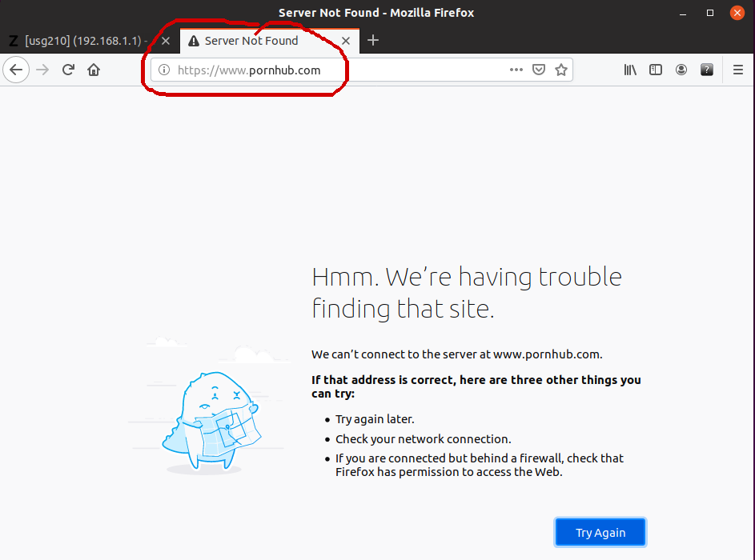Click the firewall permission bullet text

click(x=479, y=465)
